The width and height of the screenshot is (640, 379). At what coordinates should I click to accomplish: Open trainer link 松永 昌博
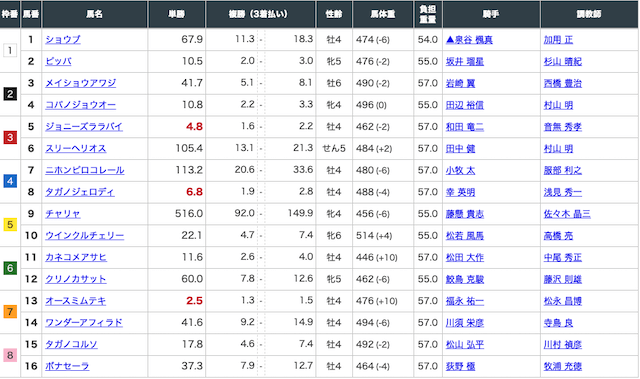point(562,301)
